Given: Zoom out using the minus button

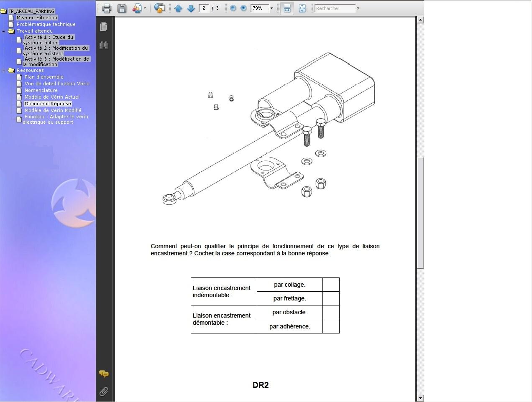Looking at the screenshot, I should 233,8.
